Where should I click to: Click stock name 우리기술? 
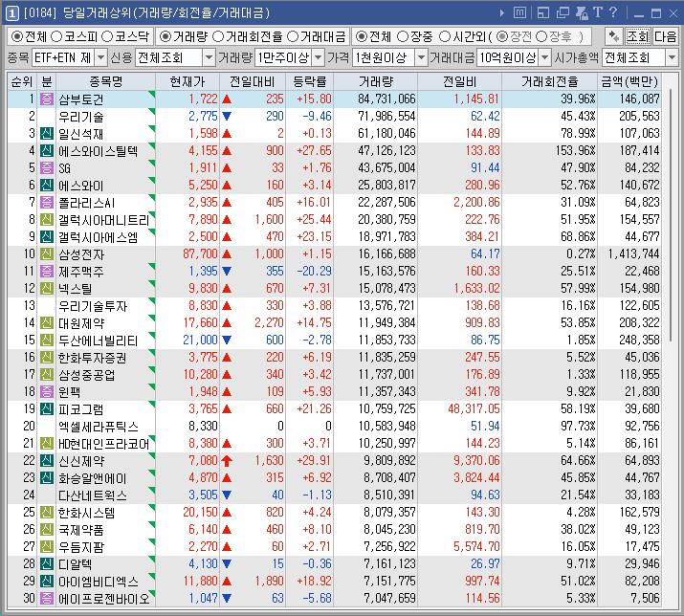tap(81, 117)
